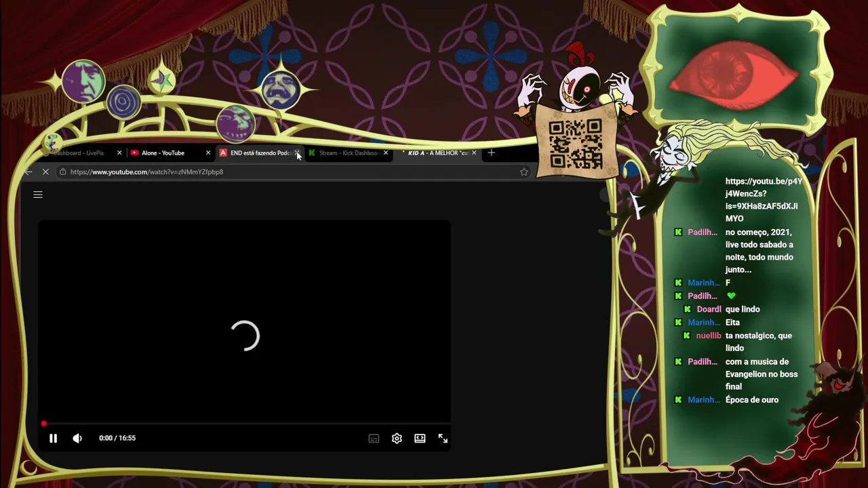
Task: Click the Kick favicon on the Stream tab
Action: coord(312,153)
